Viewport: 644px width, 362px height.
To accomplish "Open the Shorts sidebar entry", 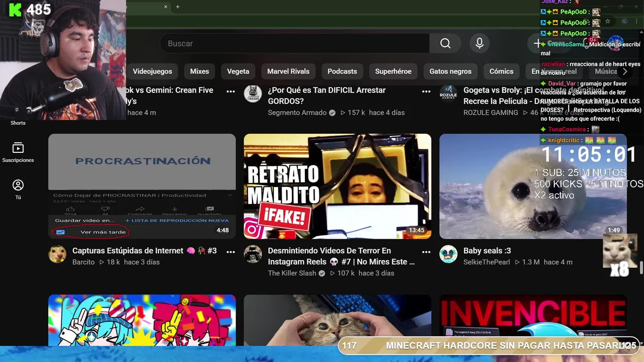I will 18,123.
